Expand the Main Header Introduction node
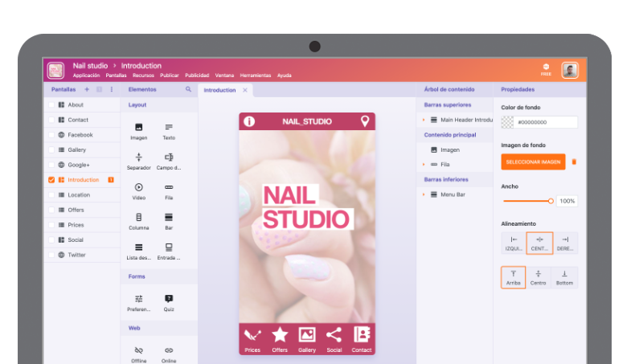The height and width of the screenshot is (364, 643). [x=424, y=120]
